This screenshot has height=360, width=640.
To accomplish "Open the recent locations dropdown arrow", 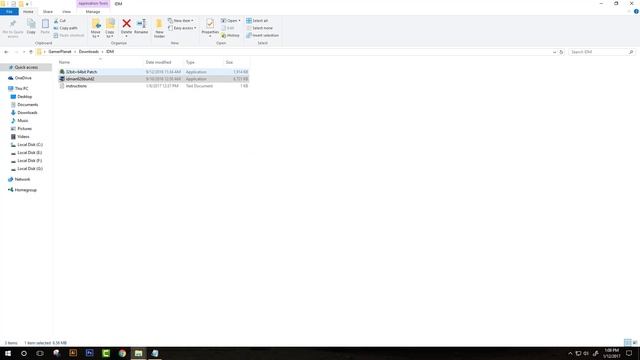I will point(24,52).
